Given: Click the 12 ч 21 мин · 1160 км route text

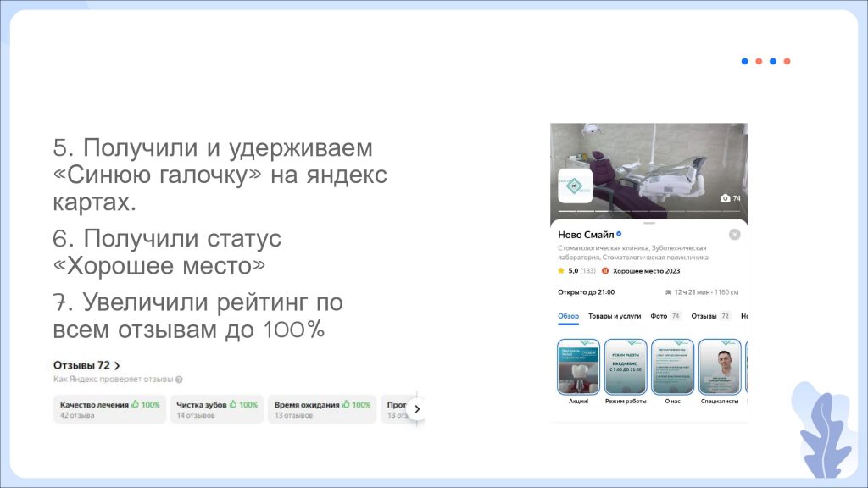Looking at the screenshot, I should pos(706,292).
